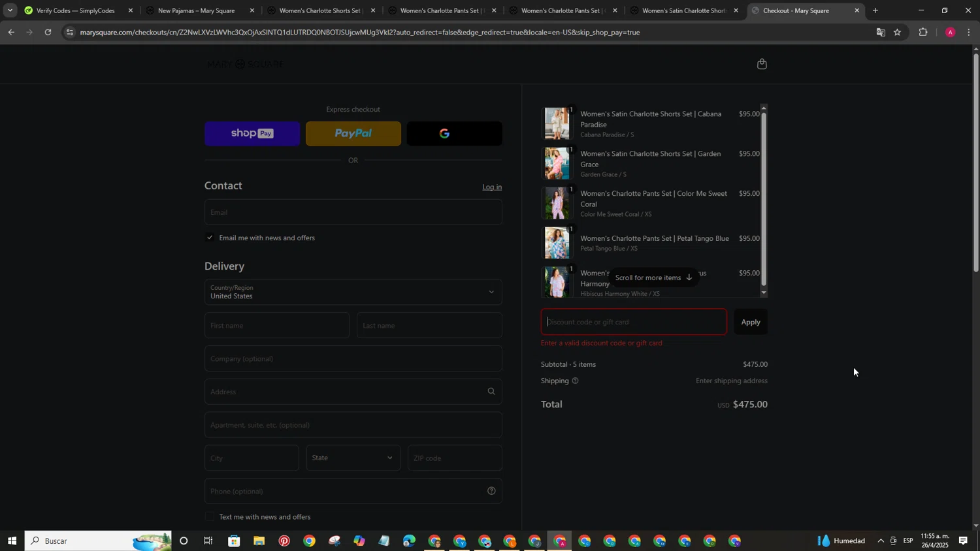980x551 pixels.
Task: Open the Google Translate icon in address bar
Action: [x=881, y=32]
